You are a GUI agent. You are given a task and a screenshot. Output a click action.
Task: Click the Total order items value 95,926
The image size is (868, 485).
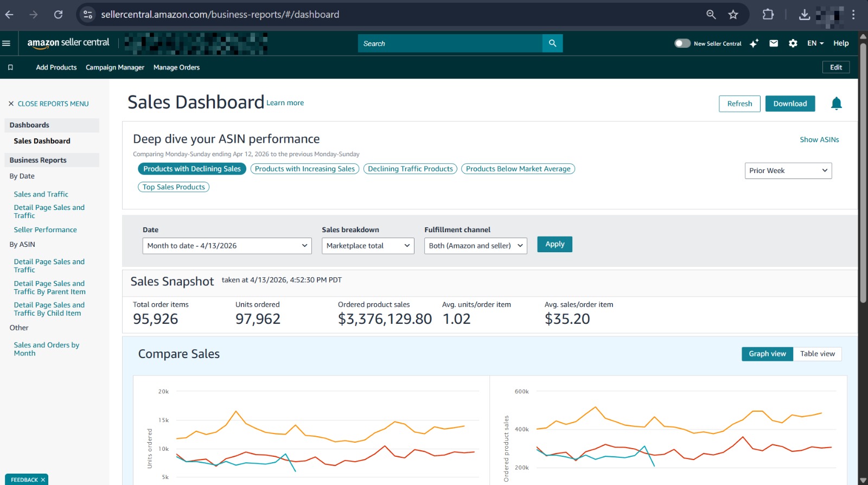click(155, 319)
